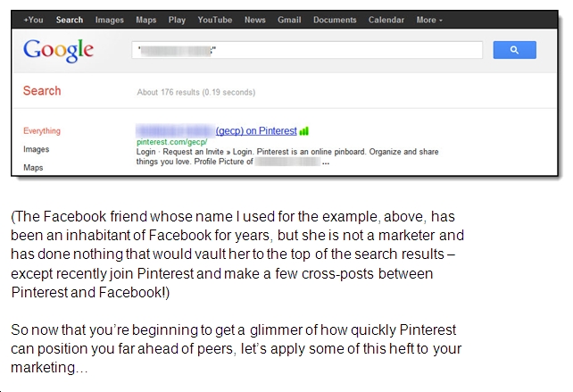This screenshot has width=573, height=392.
Task: Open YouTube from the top bar
Action: click(215, 20)
